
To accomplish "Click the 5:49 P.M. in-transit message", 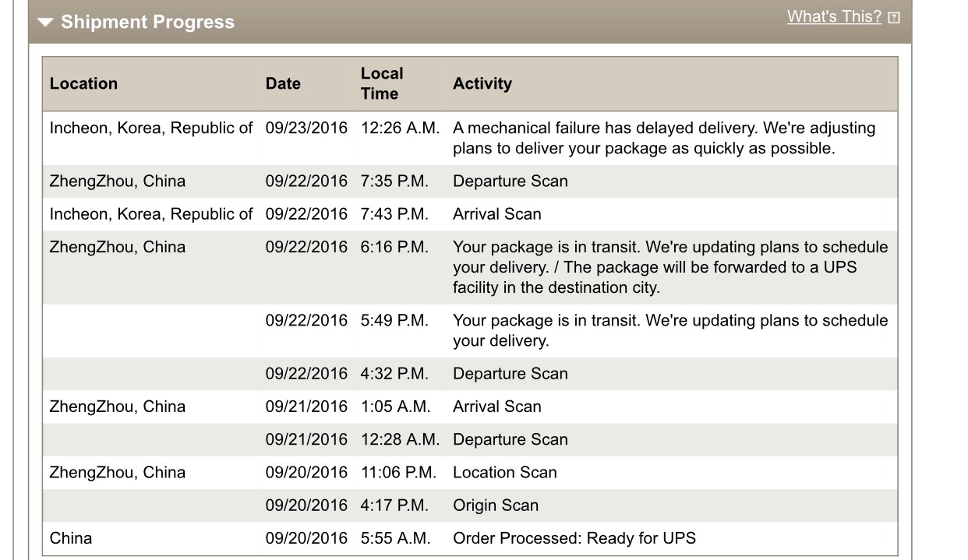I will point(670,330).
